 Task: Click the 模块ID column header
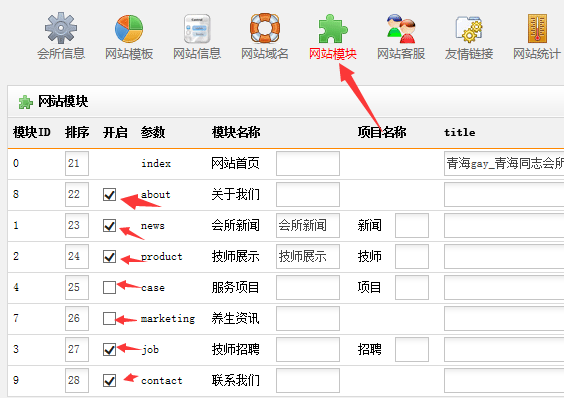tap(32, 132)
